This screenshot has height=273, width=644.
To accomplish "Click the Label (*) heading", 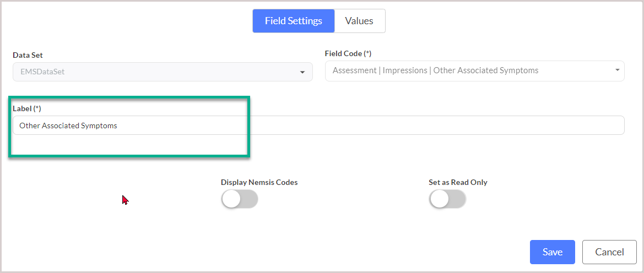I will [x=27, y=108].
